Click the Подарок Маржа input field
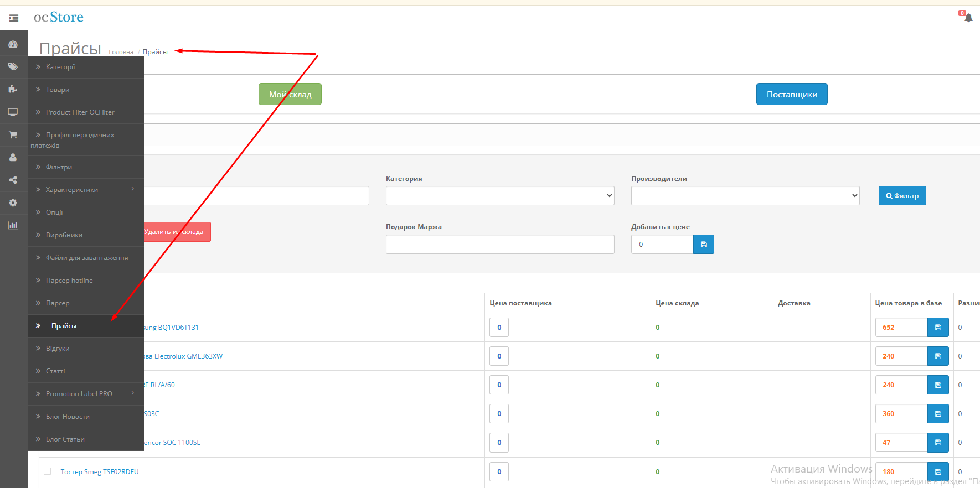The height and width of the screenshot is (488, 980). [x=499, y=245]
